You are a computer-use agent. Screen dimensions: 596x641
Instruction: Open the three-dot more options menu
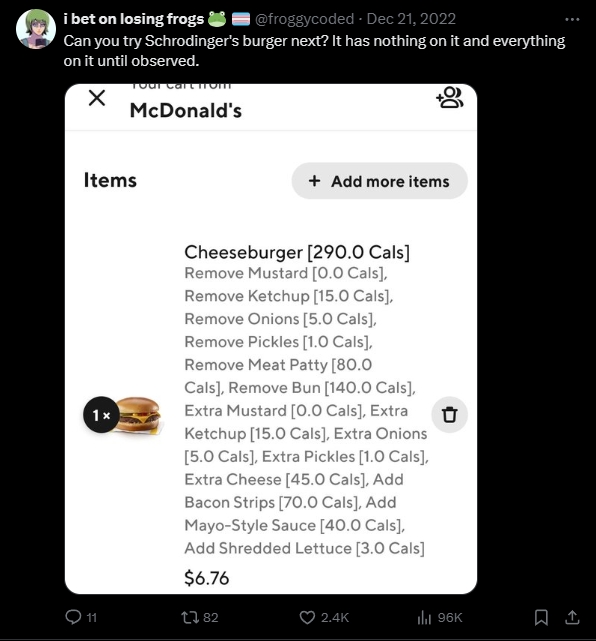[572, 19]
